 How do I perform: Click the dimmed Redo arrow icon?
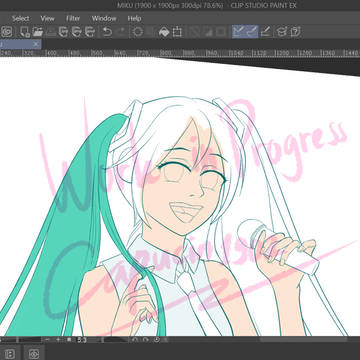click(121, 32)
